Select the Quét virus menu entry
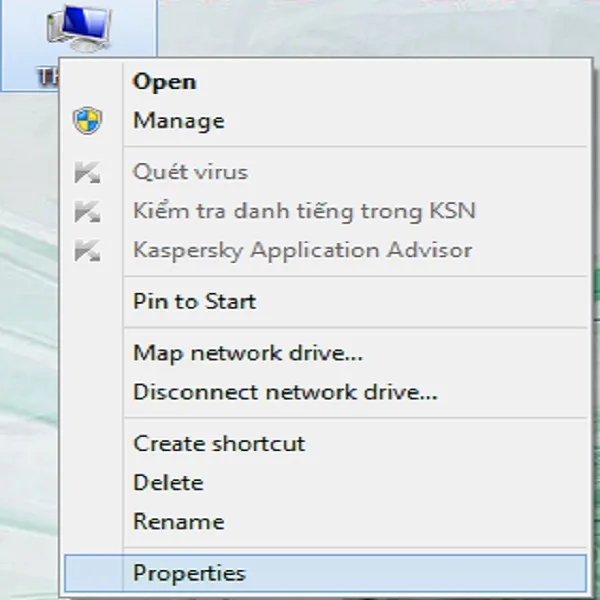The image size is (600, 600). [325, 172]
